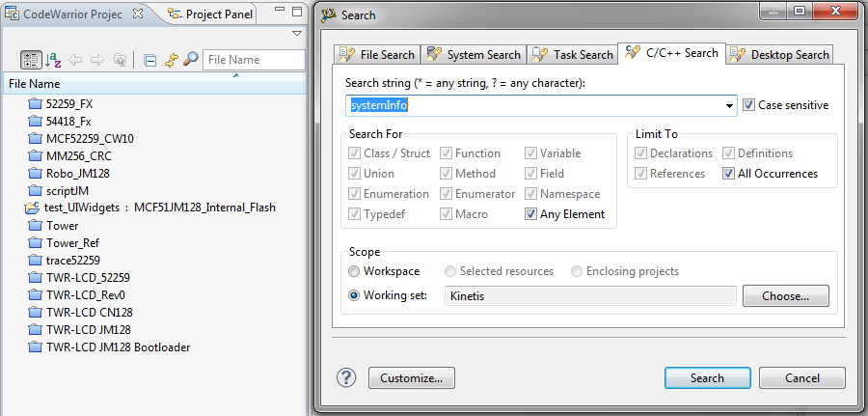Image resolution: width=868 pixels, height=416 pixels.
Task: Close the CodeWarrior Projects view tab
Action: click(136, 14)
